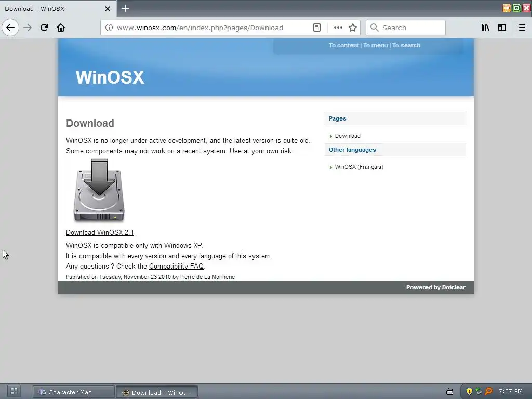
Task: Open Download in Pages sidebar
Action: [x=348, y=136]
